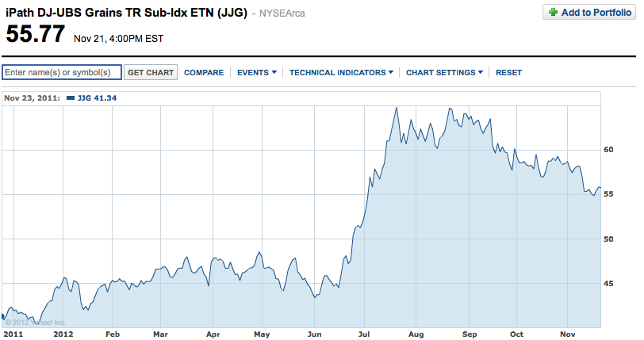The height and width of the screenshot is (340, 644).
Task: Click the Sep time axis label
Action: 470,334
